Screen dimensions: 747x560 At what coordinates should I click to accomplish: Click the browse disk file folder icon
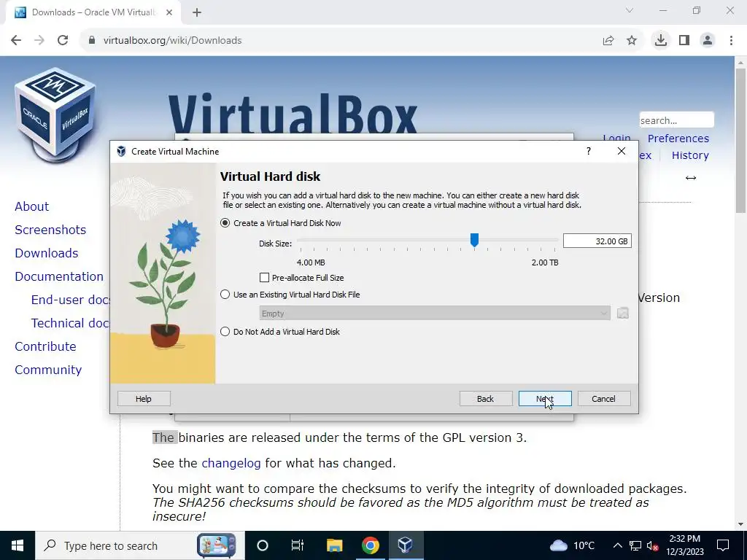click(623, 314)
